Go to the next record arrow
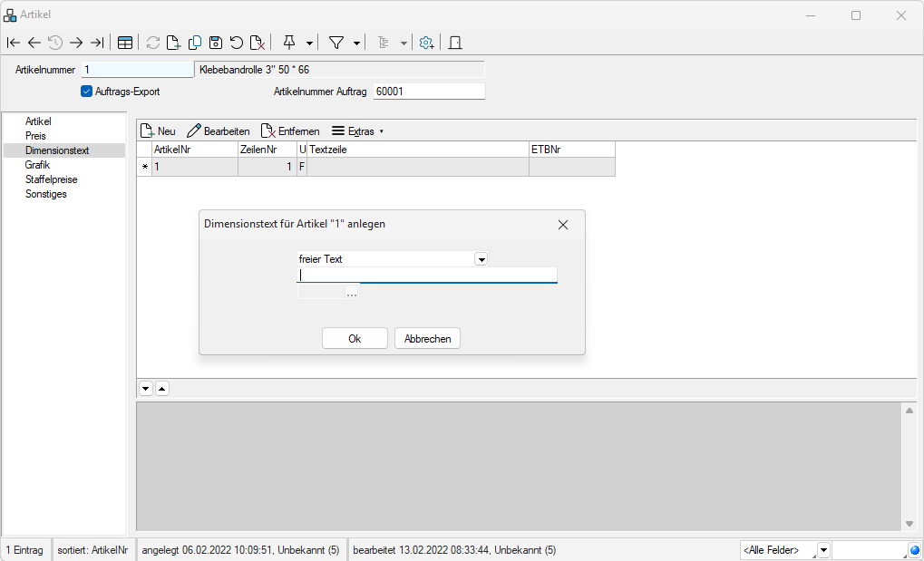Screen dimensions: 924x561 pyautogui.click(x=76, y=43)
